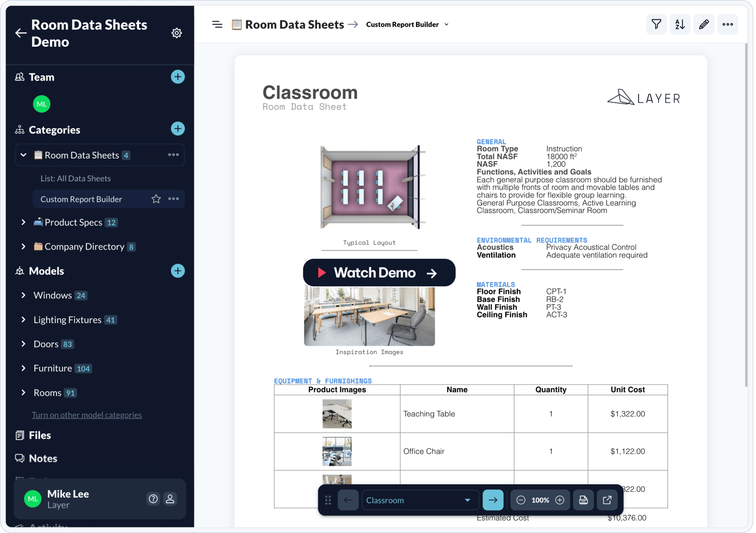
Task: Select the Custom Report Builder view
Action: click(x=81, y=199)
